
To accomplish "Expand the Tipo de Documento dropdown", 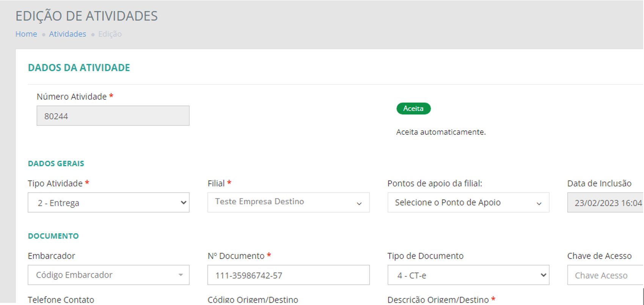I will point(468,275).
